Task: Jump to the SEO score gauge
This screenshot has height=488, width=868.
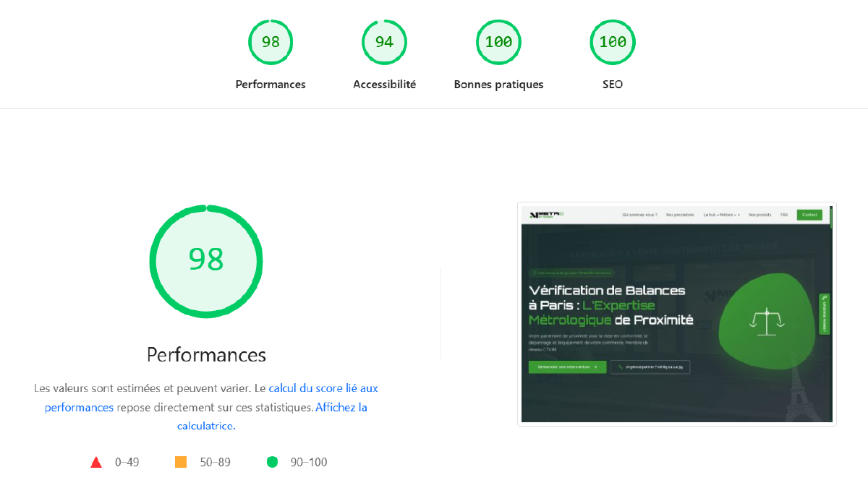Action: pyautogui.click(x=612, y=42)
